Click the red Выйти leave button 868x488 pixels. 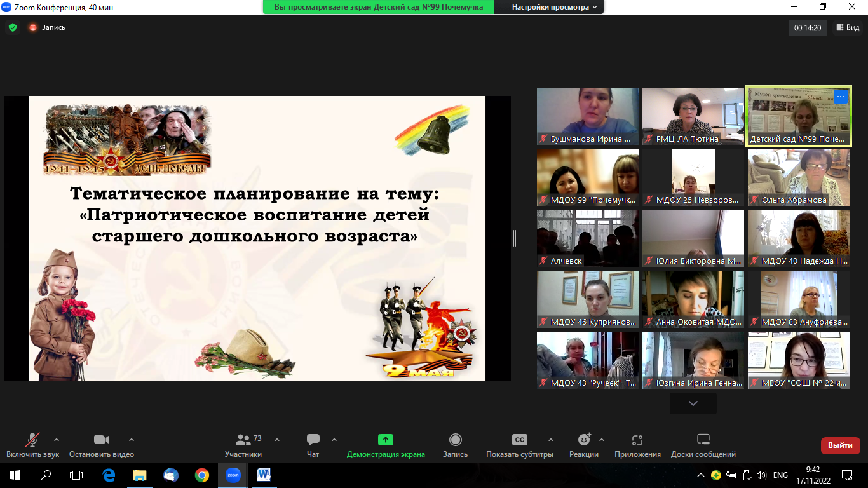tap(840, 445)
